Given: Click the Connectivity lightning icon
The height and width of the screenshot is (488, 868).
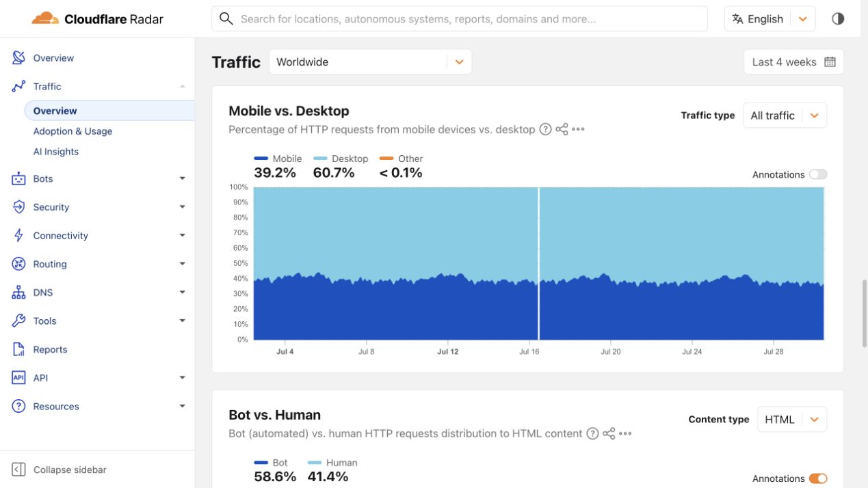Looking at the screenshot, I should point(18,235).
